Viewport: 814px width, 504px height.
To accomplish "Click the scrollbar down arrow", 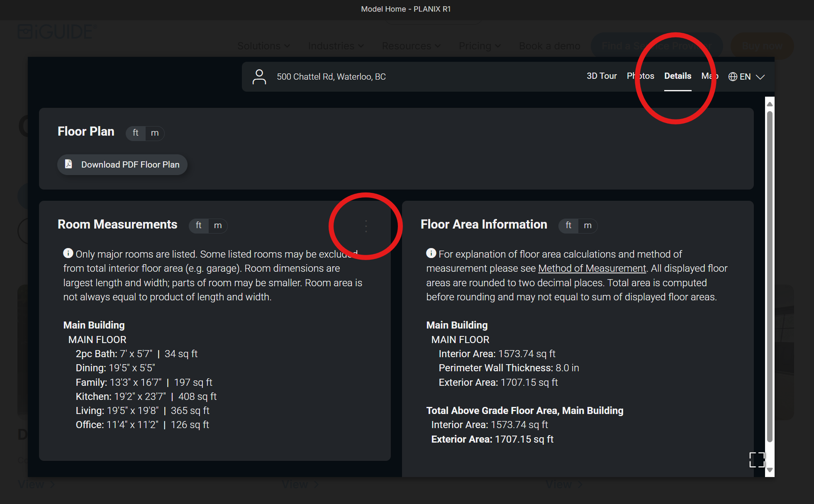I will coord(770,470).
